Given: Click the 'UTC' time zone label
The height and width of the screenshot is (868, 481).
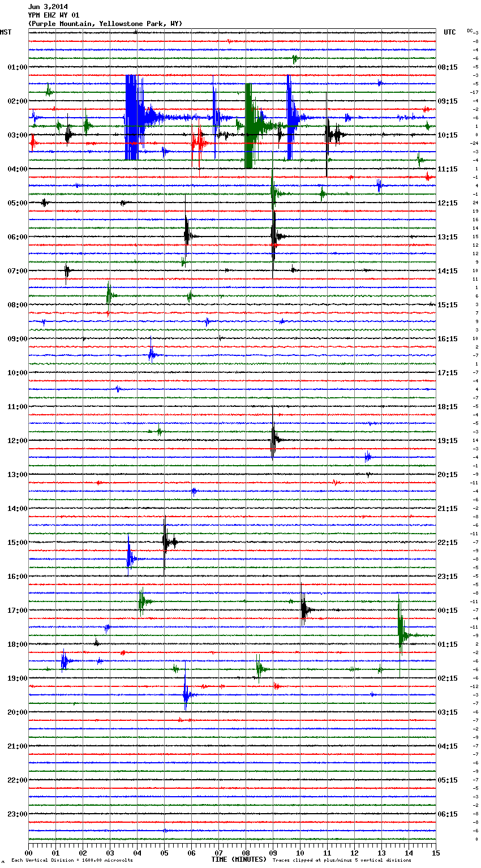Looking at the screenshot, I should click(x=449, y=32).
